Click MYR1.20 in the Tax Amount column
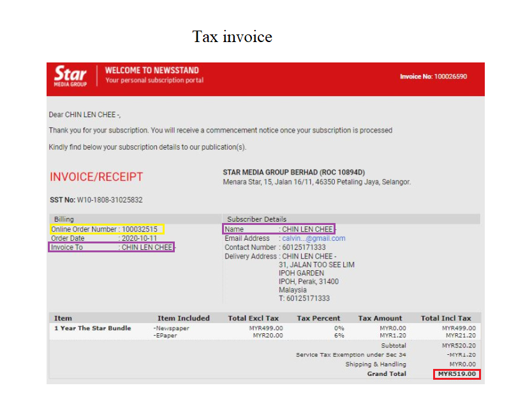The height and width of the screenshot is (418, 532). (x=392, y=336)
